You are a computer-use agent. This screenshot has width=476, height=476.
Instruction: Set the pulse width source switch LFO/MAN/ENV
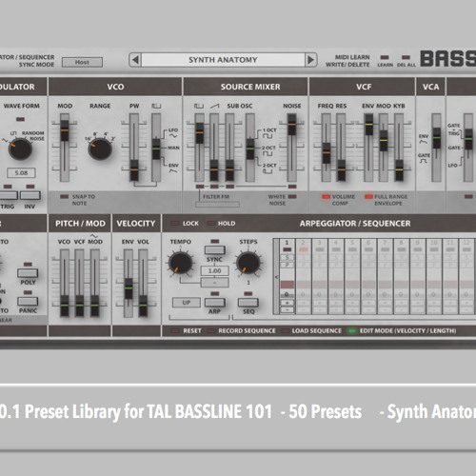click(156, 149)
